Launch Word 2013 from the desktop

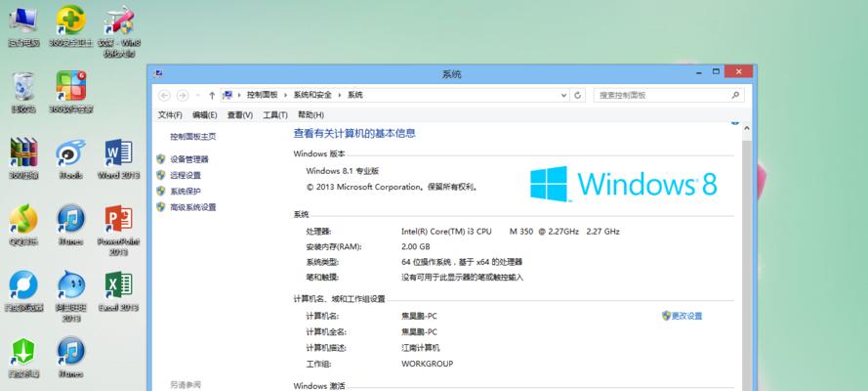(x=118, y=158)
